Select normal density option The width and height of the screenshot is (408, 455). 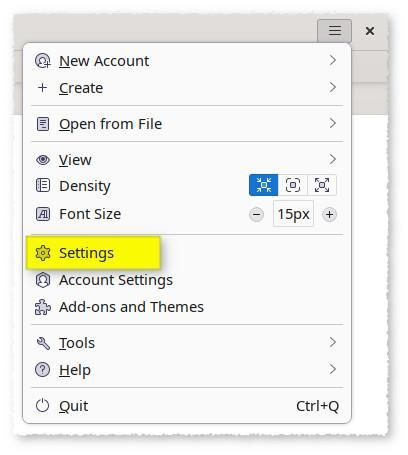(x=293, y=185)
